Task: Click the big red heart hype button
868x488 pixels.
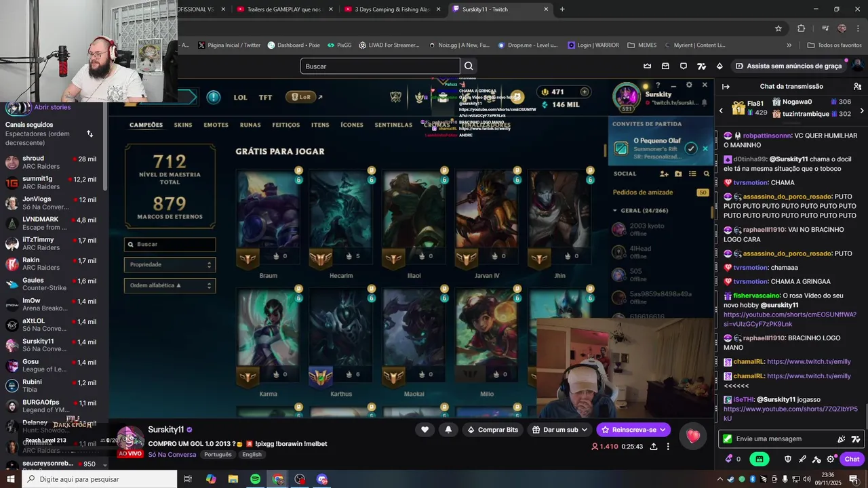Action: pyautogui.click(x=692, y=436)
